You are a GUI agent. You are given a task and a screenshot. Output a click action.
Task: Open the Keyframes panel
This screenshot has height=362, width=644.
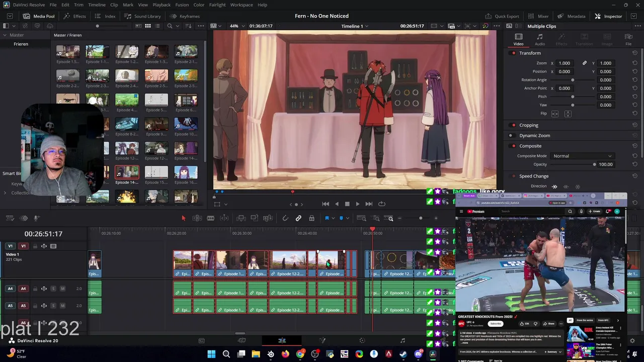click(x=185, y=16)
